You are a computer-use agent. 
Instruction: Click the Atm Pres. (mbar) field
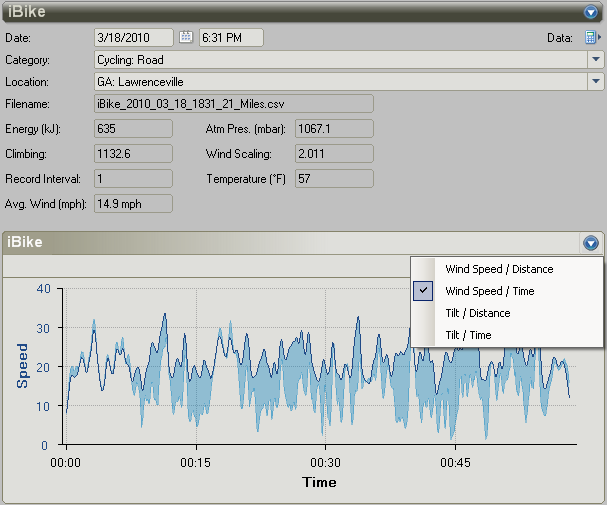point(333,129)
